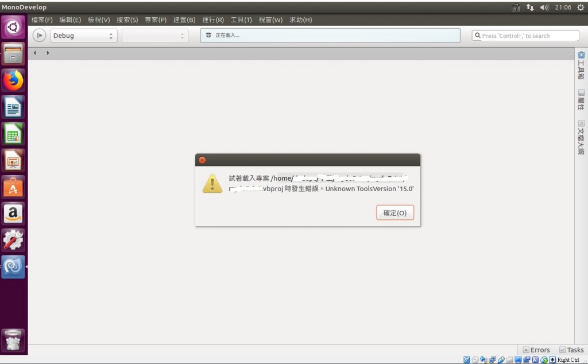Navigate forward with right arrow
Image resolution: width=588 pixels, height=364 pixels.
[48, 53]
